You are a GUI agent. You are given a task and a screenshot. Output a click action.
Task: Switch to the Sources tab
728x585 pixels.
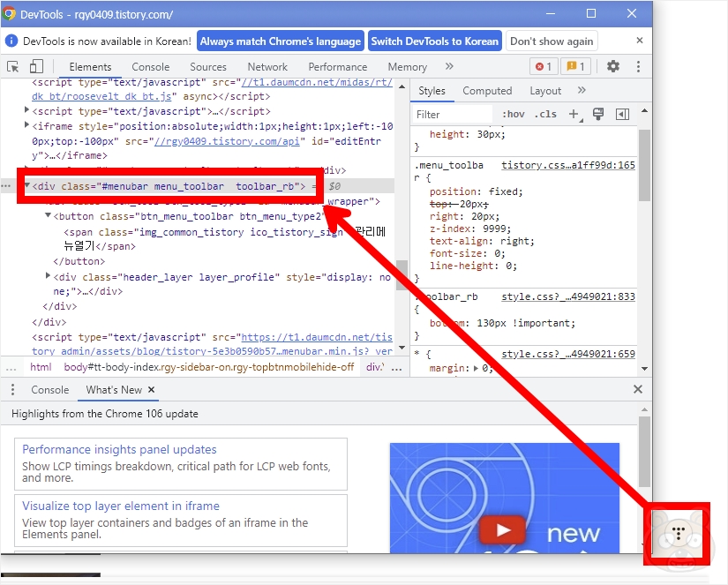(208, 67)
